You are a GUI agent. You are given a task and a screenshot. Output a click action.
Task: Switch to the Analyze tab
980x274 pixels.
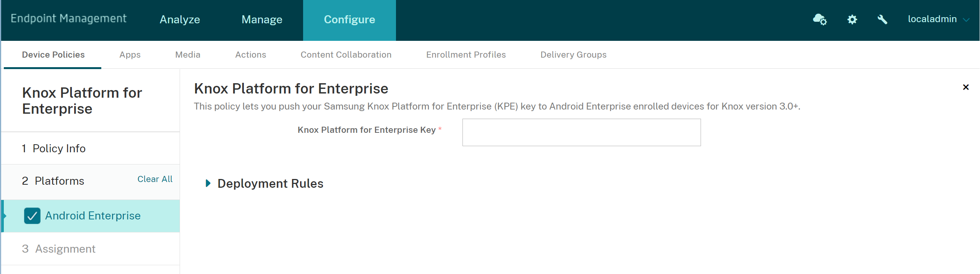180,19
